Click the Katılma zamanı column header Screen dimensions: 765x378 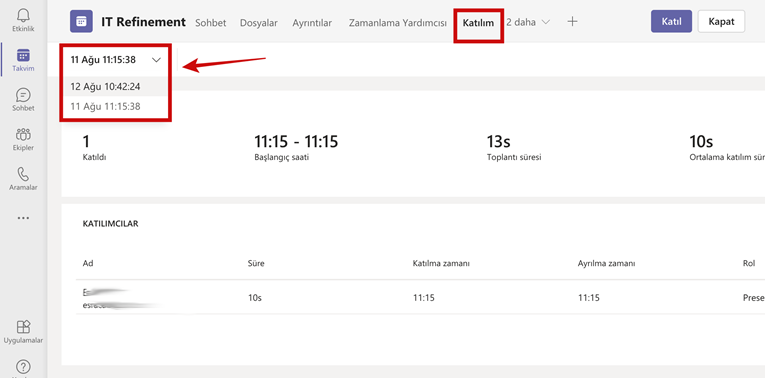(x=441, y=263)
